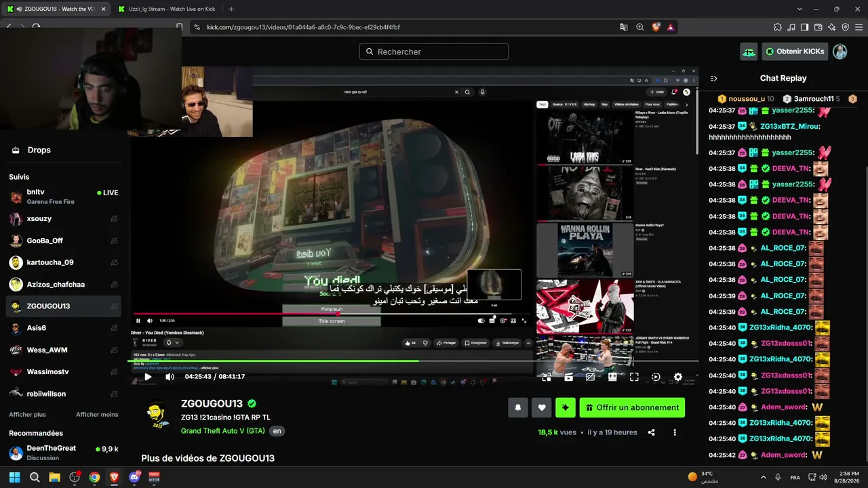Open browser extensions puzzle icon
This screenshot has height=488, width=868.
778,27
